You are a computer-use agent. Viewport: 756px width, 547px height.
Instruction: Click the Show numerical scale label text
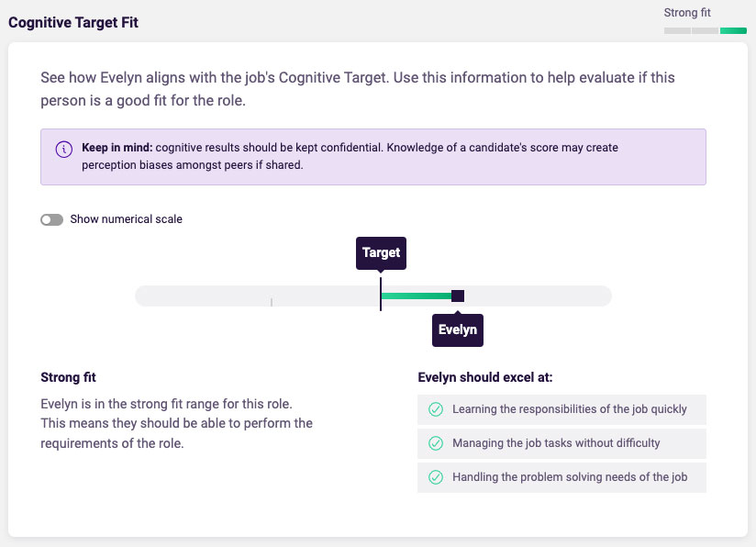[x=127, y=219]
